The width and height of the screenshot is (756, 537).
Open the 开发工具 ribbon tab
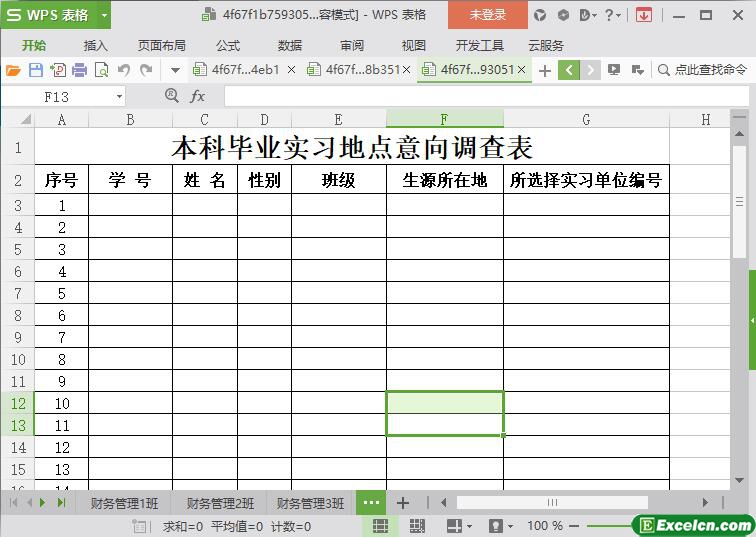[x=480, y=46]
